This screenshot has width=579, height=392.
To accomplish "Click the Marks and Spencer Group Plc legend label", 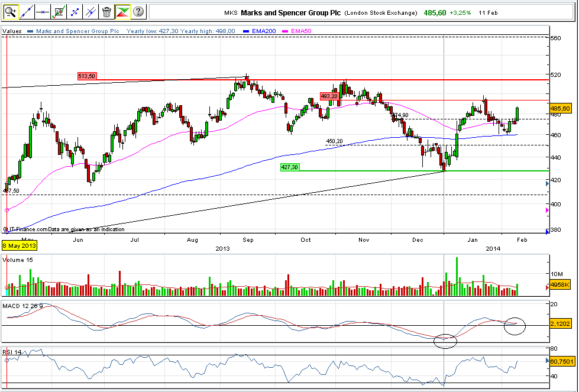I will (77, 31).
